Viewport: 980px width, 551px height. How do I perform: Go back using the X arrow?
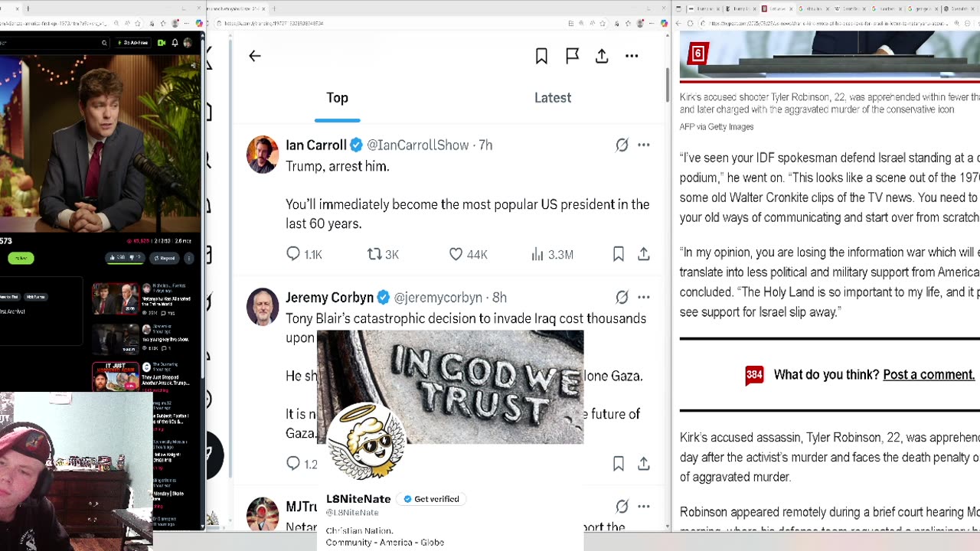255,56
